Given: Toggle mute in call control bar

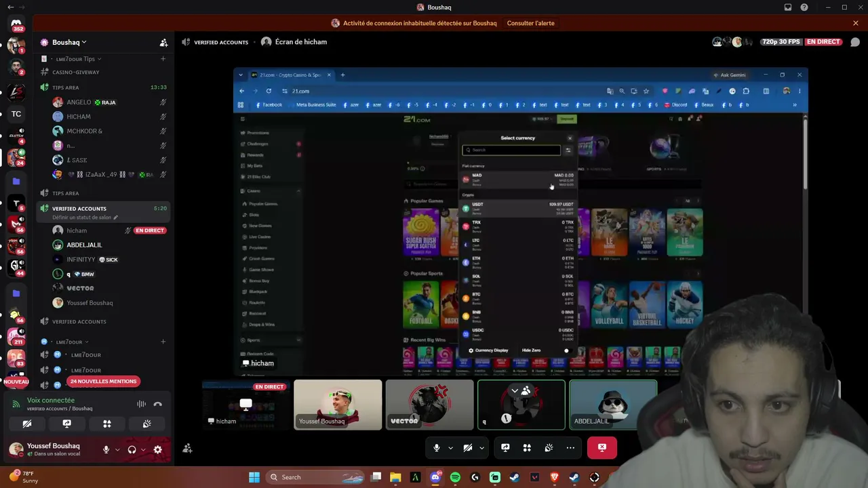Looking at the screenshot, I should (436, 447).
